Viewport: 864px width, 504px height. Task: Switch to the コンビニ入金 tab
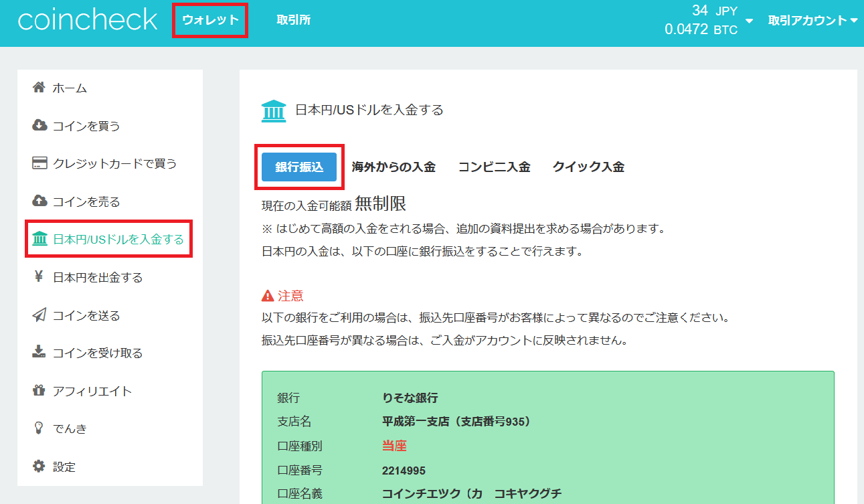click(x=494, y=167)
